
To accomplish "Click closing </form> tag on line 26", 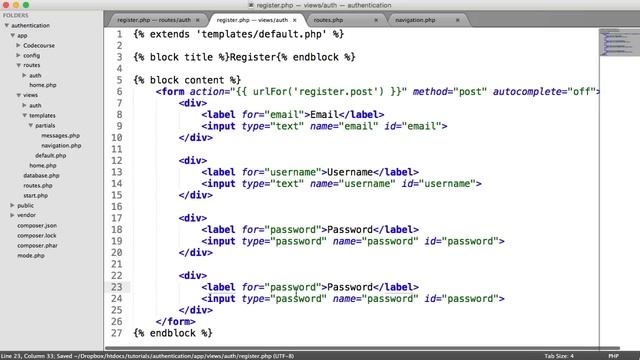I will (x=176, y=322).
